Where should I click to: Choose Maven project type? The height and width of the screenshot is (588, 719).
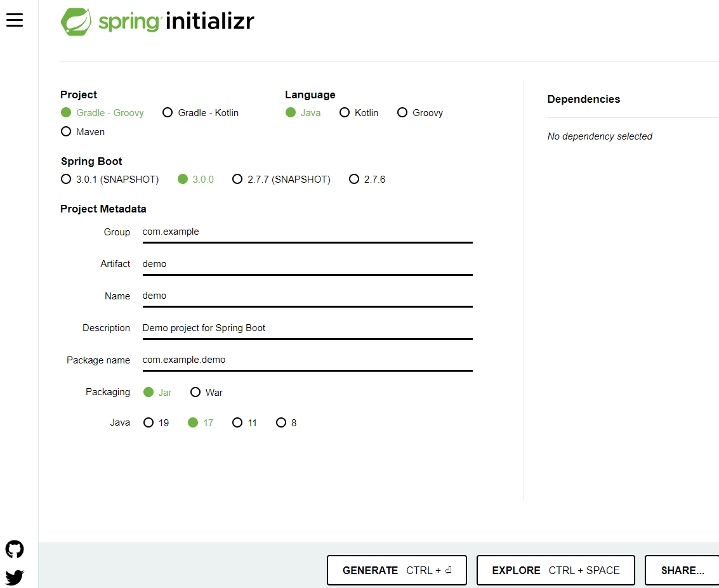(x=82, y=131)
